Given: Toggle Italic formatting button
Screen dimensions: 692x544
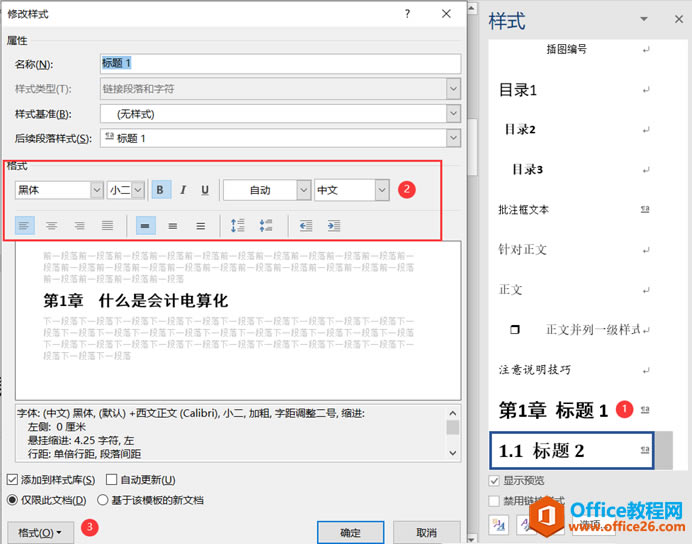Looking at the screenshot, I should [x=183, y=190].
